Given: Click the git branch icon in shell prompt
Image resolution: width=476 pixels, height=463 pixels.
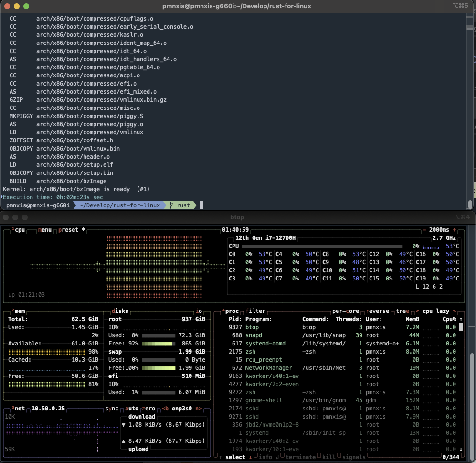Looking at the screenshot, I should [x=171, y=205].
